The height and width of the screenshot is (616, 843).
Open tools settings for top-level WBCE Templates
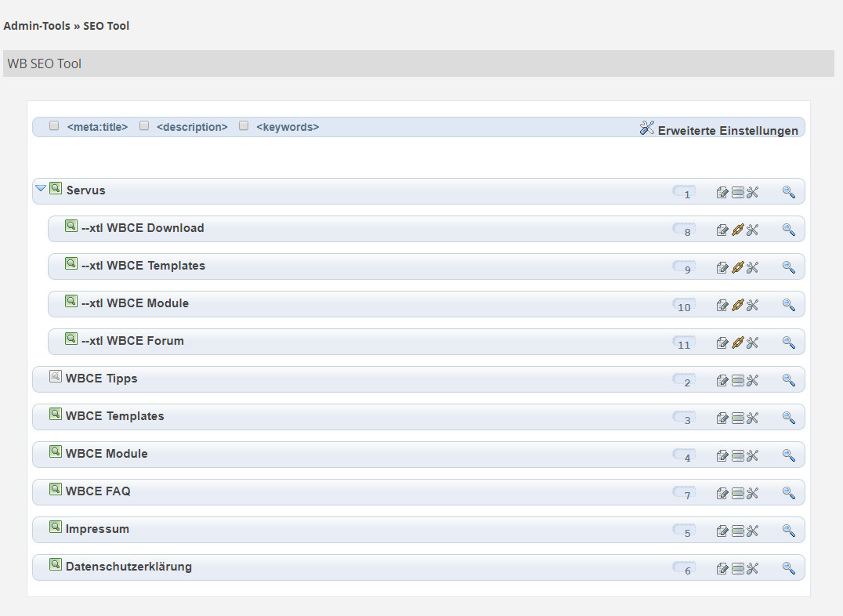click(x=752, y=418)
